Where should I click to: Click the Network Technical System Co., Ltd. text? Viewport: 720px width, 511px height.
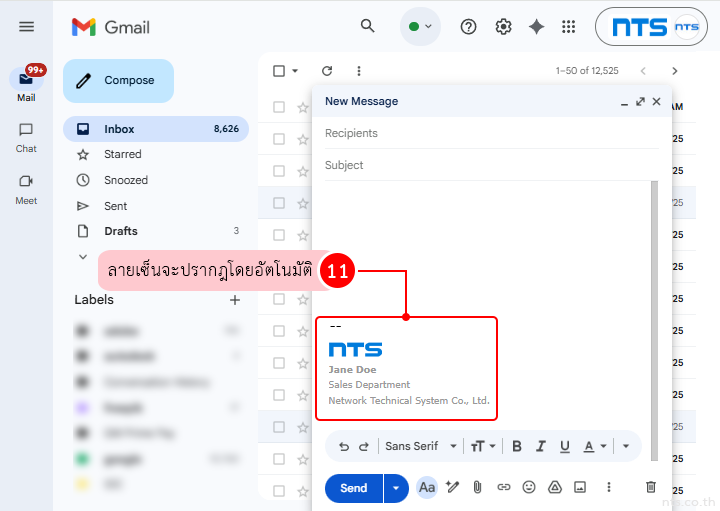409,401
